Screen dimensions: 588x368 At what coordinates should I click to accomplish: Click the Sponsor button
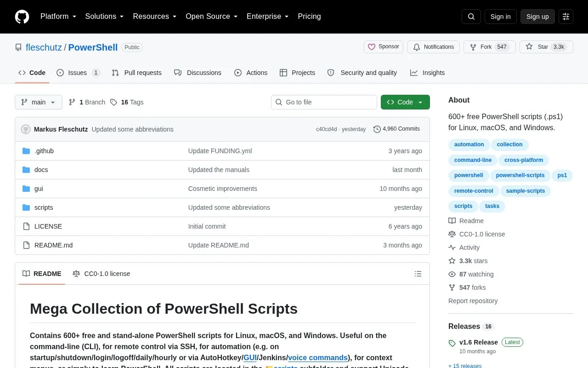click(x=384, y=47)
